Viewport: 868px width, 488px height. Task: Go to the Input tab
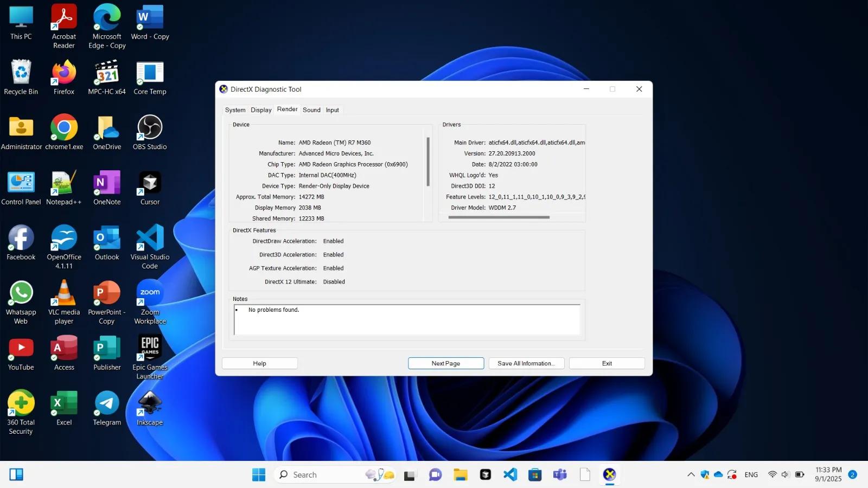(332, 110)
